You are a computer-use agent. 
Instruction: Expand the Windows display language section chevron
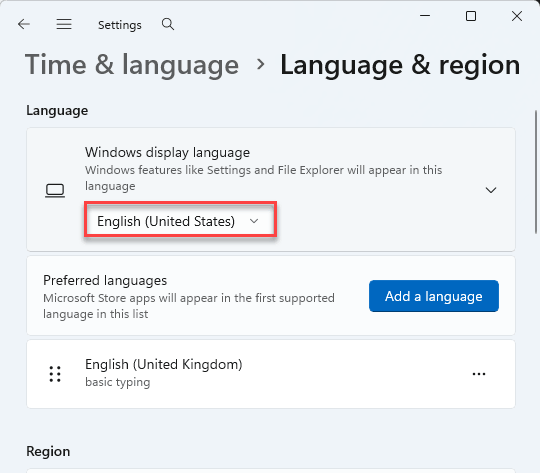pos(491,190)
